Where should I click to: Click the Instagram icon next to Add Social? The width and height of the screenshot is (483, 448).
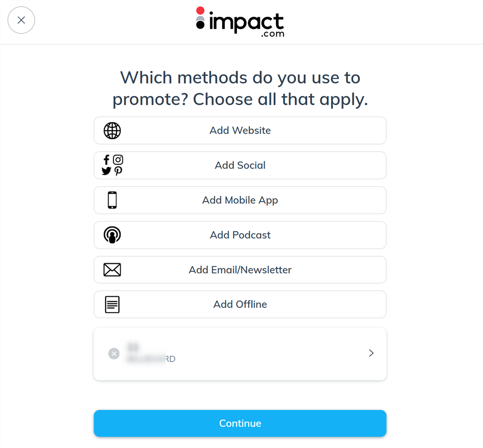[118, 159]
